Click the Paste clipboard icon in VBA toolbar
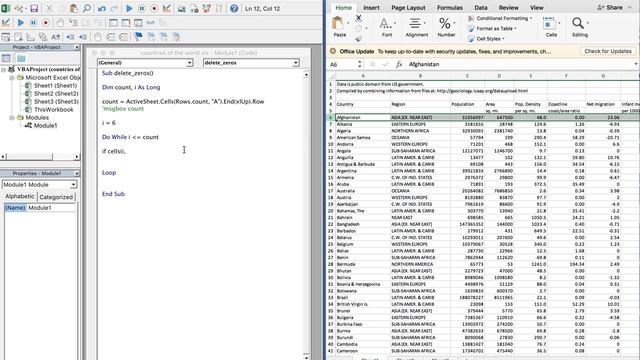 coord(73,8)
